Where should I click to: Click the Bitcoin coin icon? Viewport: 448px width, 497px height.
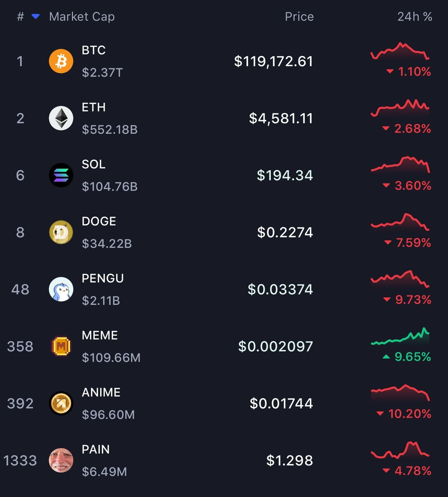(61, 61)
